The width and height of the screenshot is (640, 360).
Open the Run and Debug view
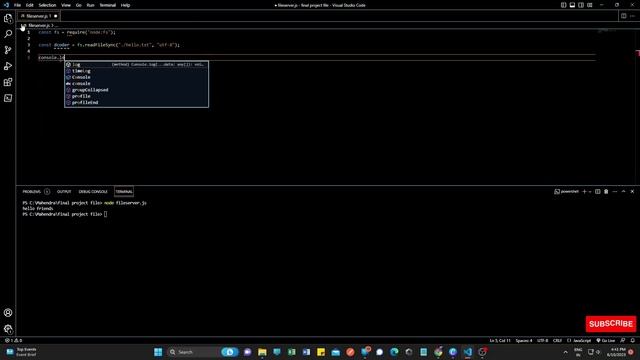[x=8, y=66]
